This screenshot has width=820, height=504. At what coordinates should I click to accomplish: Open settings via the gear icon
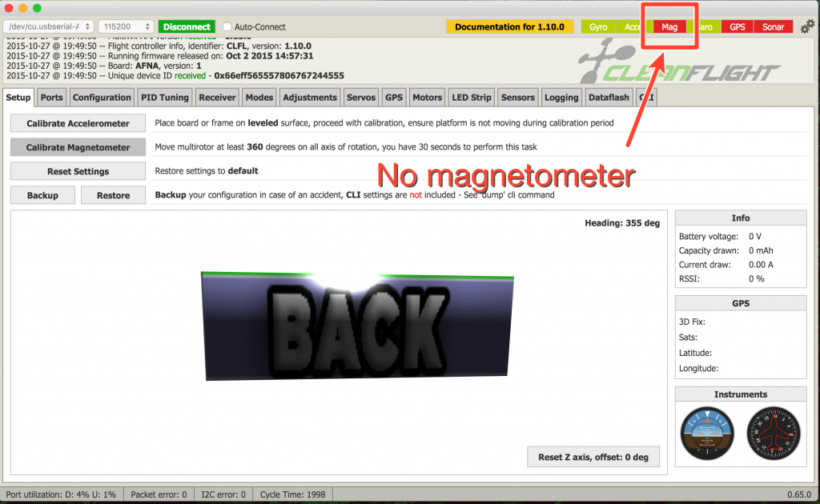807,26
